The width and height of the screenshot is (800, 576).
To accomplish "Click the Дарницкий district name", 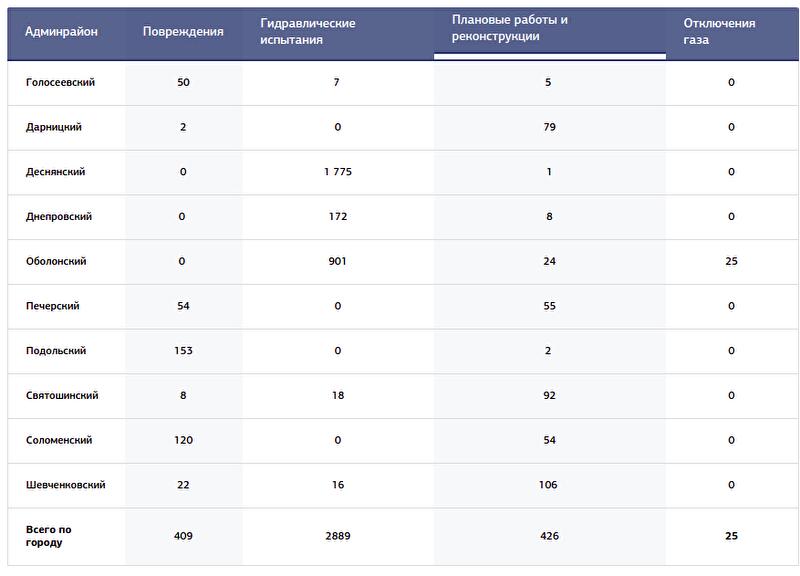I will click(x=54, y=127).
